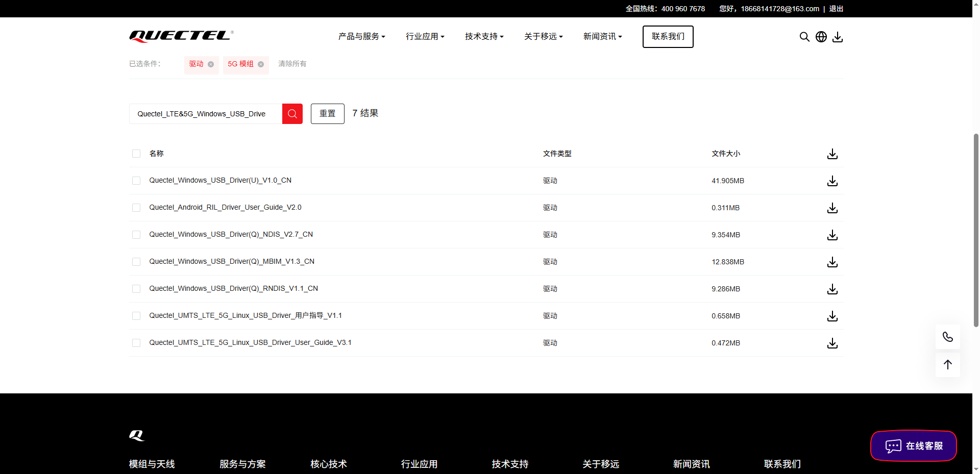Screen dimensions: 980x474
Task: Click the back-to-top arrow icon
Action: 948,365
